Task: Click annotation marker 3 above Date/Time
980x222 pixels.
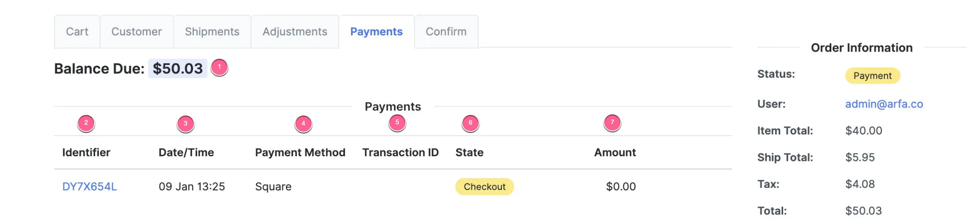Action: tap(185, 124)
